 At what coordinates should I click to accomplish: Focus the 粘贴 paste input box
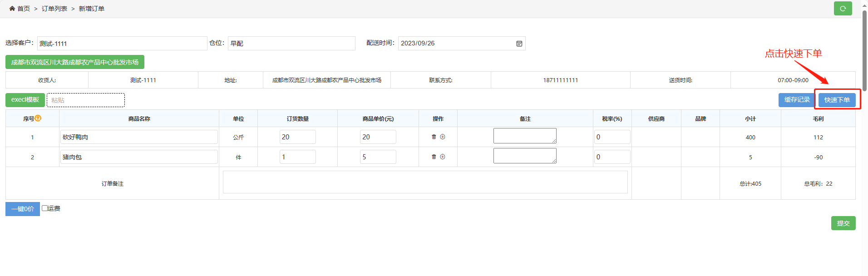coord(86,100)
